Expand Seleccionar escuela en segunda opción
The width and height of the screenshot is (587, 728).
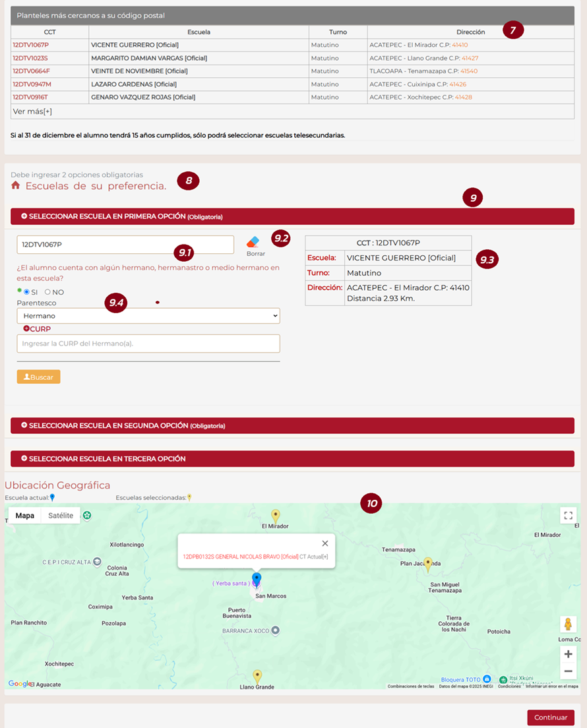292,425
